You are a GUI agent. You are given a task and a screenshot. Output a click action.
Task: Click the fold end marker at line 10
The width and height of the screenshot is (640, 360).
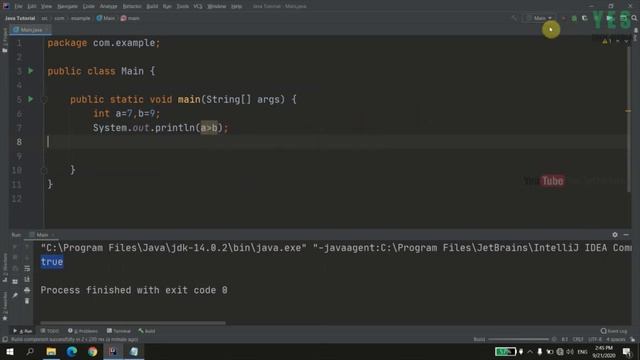pyautogui.click(x=44, y=170)
